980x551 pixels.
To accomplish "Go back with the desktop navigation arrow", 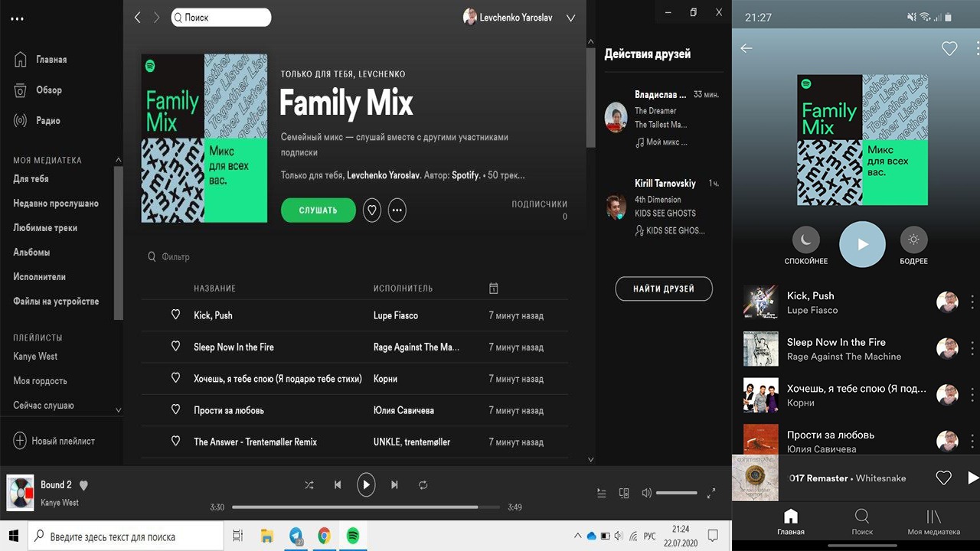I will (138, 18).
